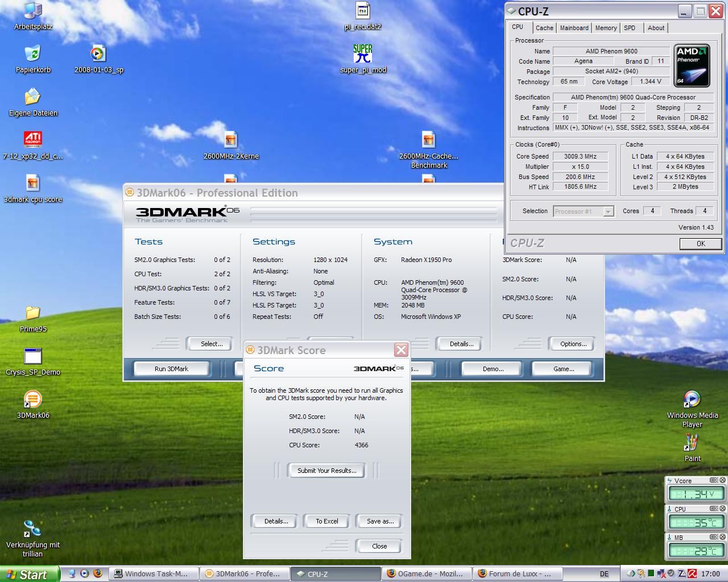Click the 1280 x 1024 resolution value
728x582 pixels.
pos(330,260)
